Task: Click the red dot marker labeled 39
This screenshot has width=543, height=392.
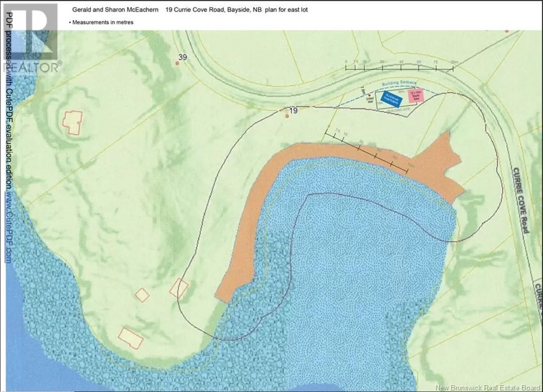Action: (x=178, y=63)
